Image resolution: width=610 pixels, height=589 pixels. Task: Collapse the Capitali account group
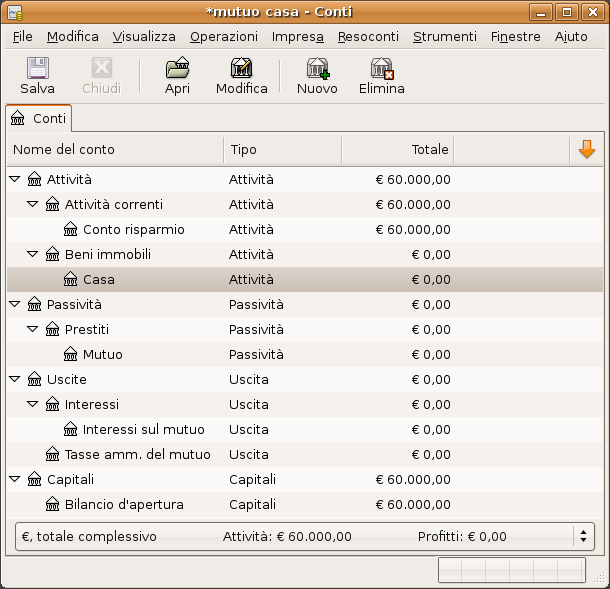click(15, 480)
